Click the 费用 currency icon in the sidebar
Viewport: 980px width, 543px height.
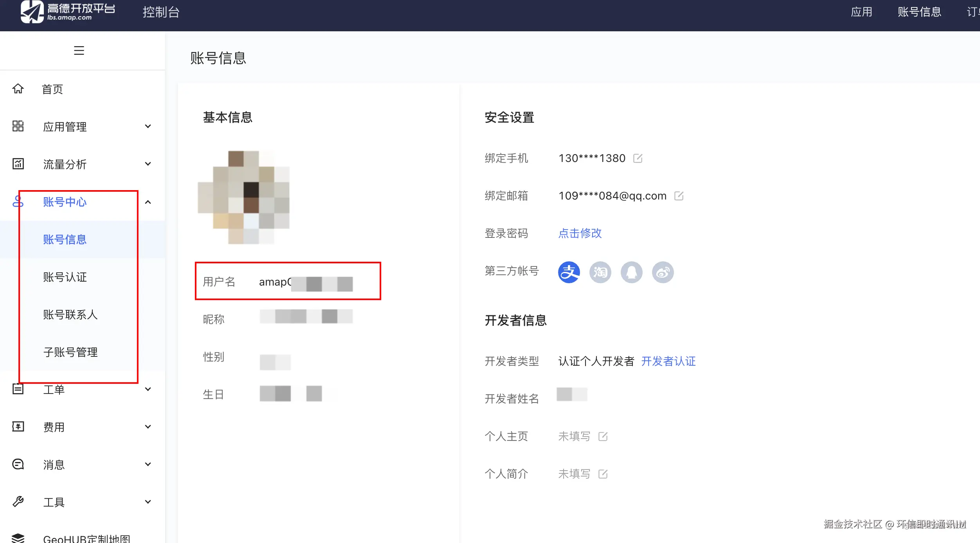coord(18,426)
